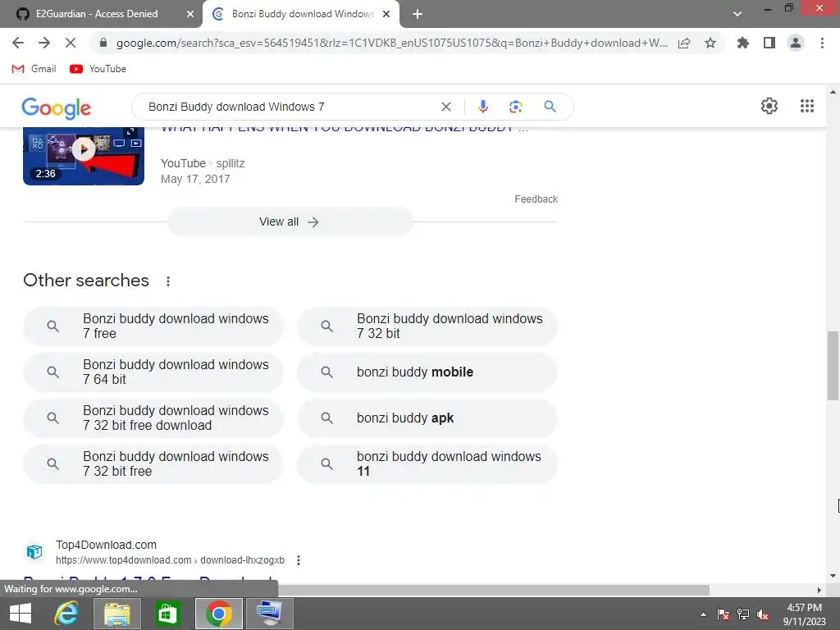Close the Bonzi Buddy search tab
The image size is (840, 630).
386,14
